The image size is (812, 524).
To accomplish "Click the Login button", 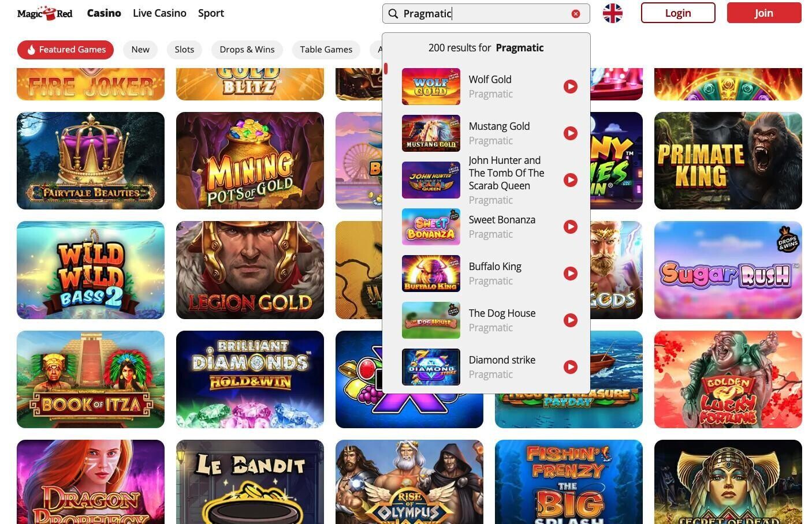I will [678, 13].
